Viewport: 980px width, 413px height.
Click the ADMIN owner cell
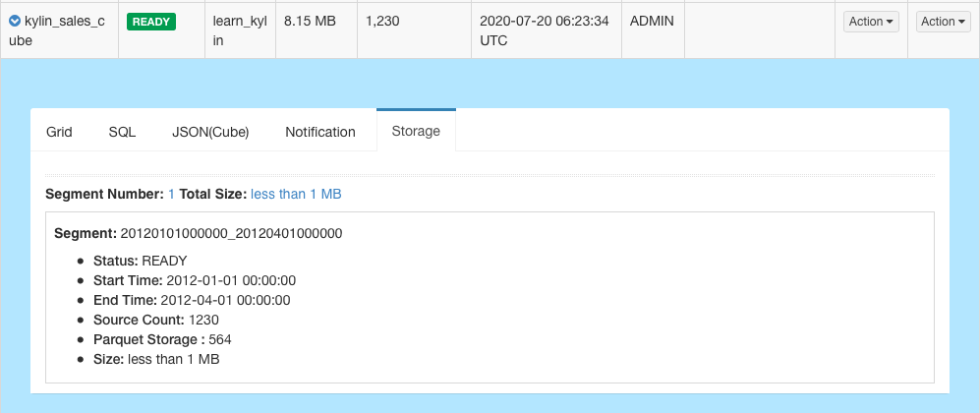pyautogui.click(x=652, y=21)
